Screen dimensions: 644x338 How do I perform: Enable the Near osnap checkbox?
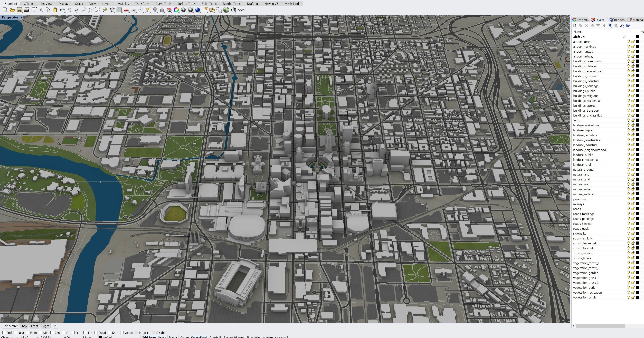click(15, 333)
